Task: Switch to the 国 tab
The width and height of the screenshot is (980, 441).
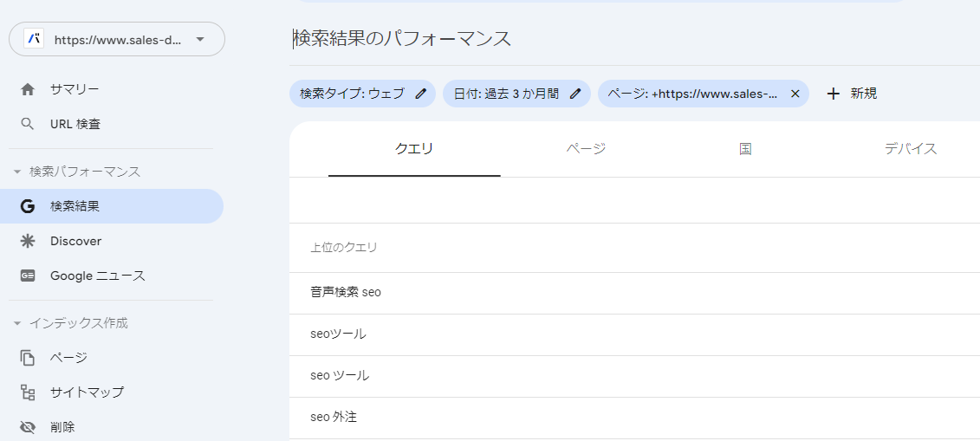Action: [x=745, y=149]
